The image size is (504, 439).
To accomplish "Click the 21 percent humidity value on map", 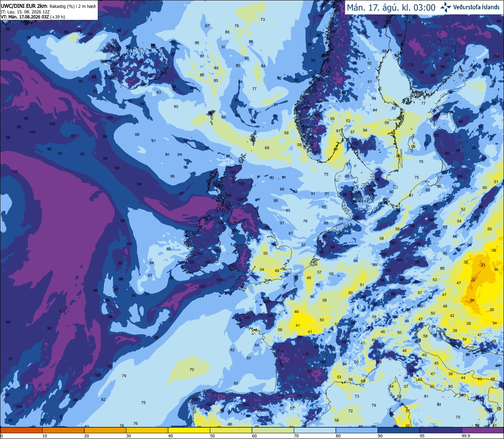I will (483, 265).
